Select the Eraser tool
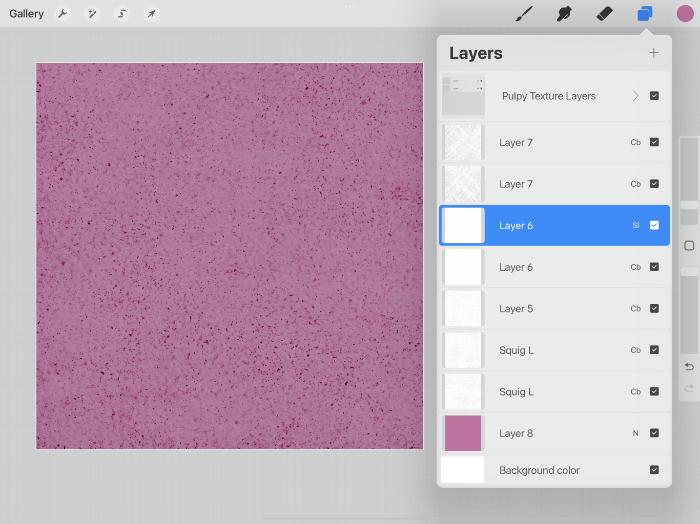700x524 pixels. click(x=604, y=14)
